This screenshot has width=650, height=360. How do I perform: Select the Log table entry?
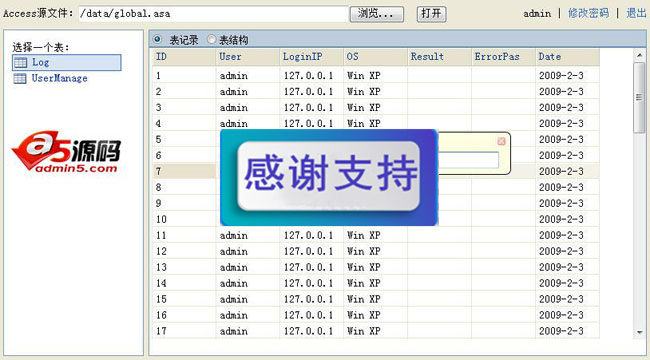(67, 63)
